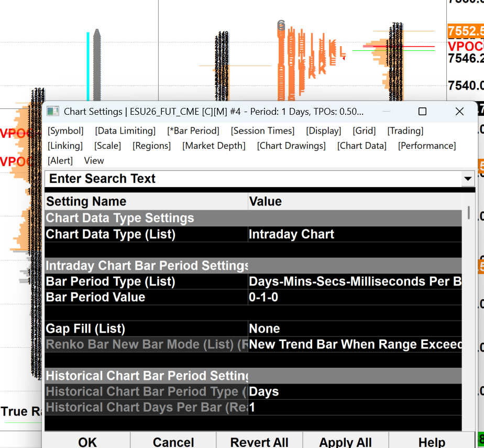
Task: Expand the search text dropdown arrow
Action: (x=468, y=179)
